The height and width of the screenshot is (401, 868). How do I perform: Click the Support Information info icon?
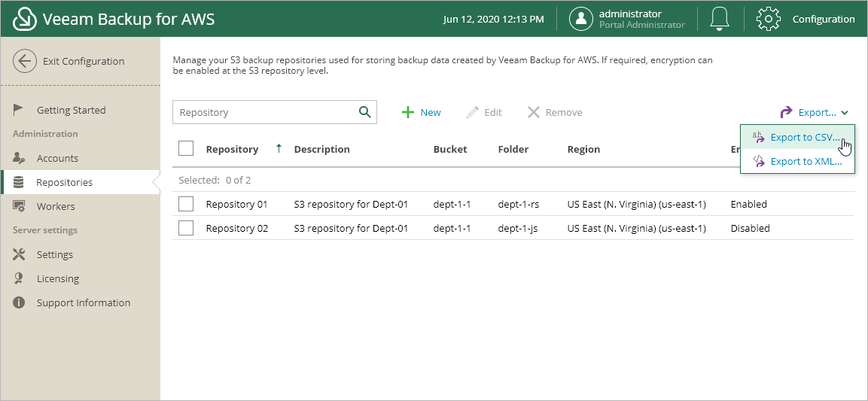19,302
